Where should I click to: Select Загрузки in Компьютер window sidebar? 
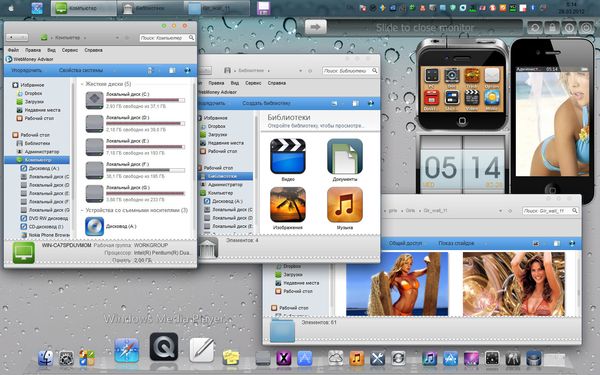31,102
